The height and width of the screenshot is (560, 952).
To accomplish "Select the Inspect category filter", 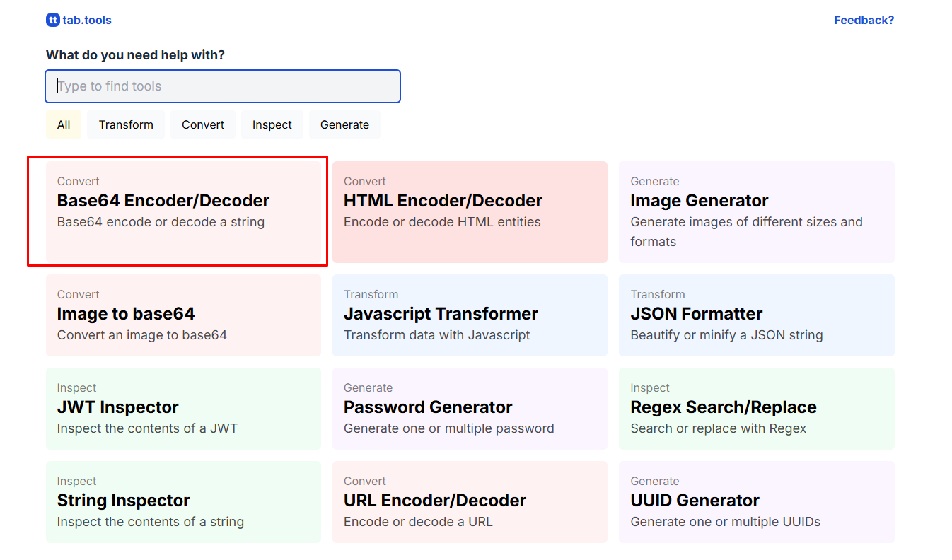I will 272,124.
